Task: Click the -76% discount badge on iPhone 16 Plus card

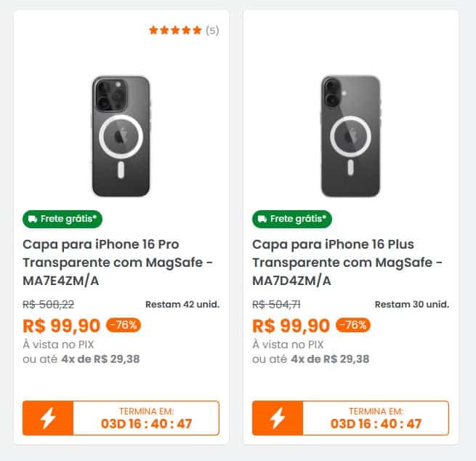Action: coord(353,325)
